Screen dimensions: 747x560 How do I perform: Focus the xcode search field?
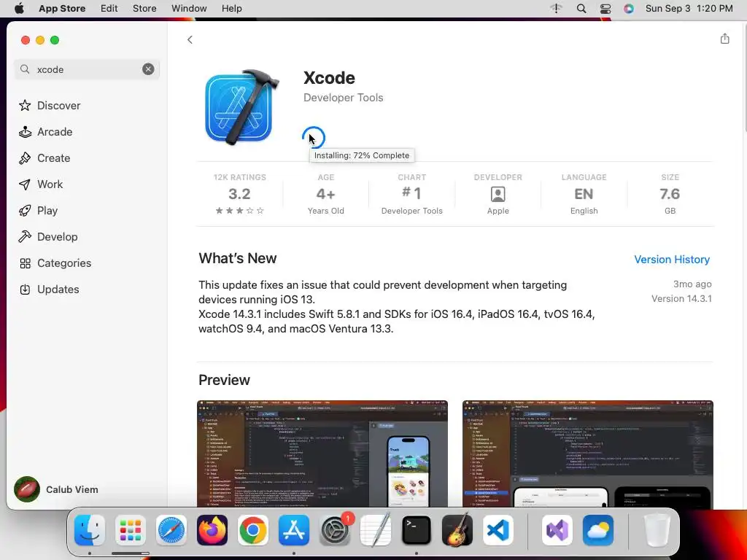[87, 69]
